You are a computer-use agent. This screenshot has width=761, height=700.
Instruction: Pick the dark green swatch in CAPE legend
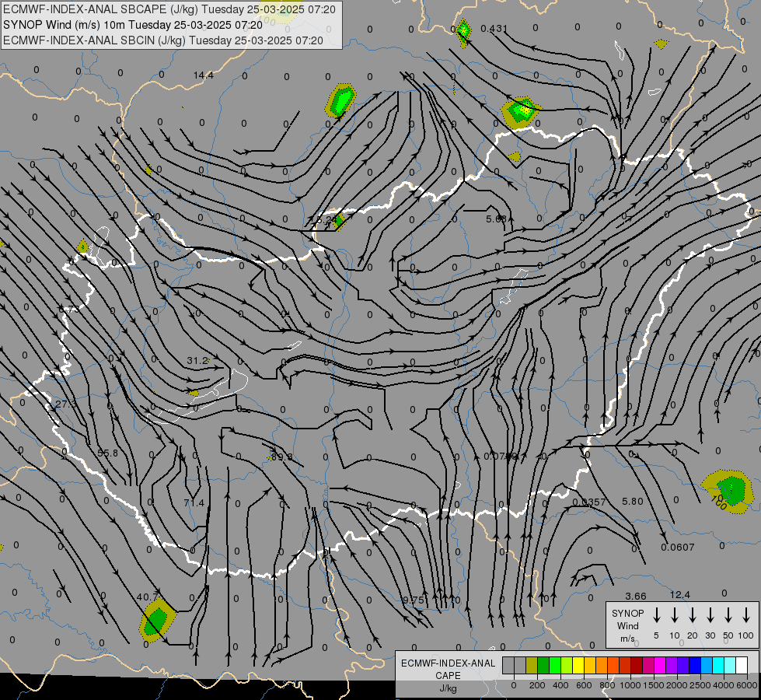point(543,665)
